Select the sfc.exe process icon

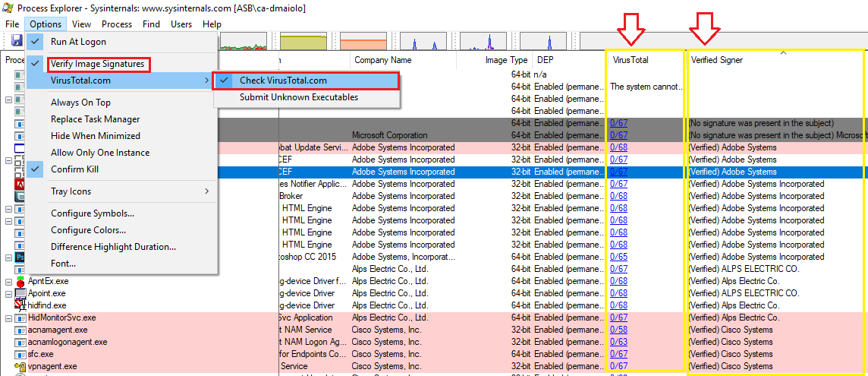(x=20, y=354)
